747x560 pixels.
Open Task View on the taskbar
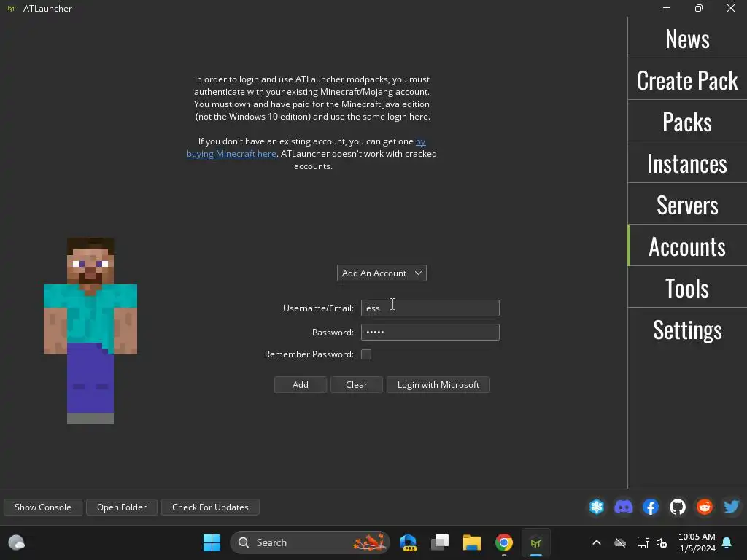click(440, 542)
